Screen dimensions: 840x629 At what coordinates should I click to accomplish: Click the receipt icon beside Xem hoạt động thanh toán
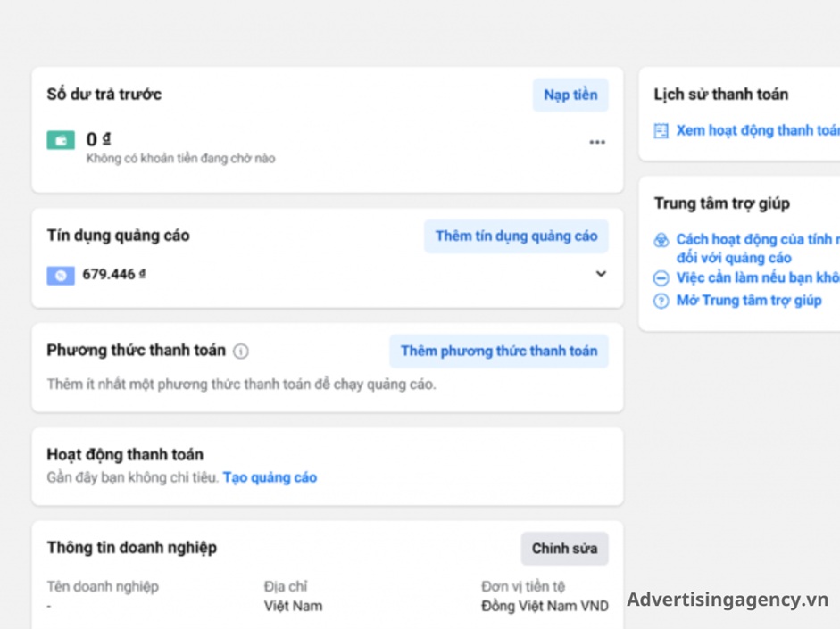click(x=661, y=130)
